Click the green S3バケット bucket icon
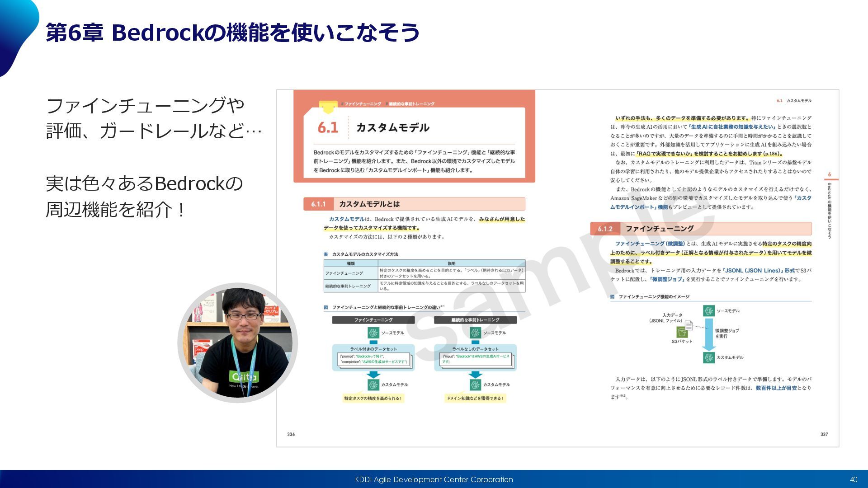The width and height of the screenshot is (868, 488). 682,333
